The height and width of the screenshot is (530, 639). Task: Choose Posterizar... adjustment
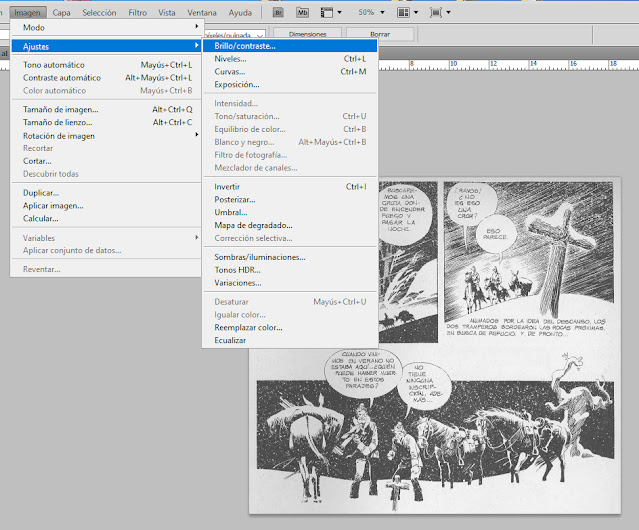tap(290, 200)
